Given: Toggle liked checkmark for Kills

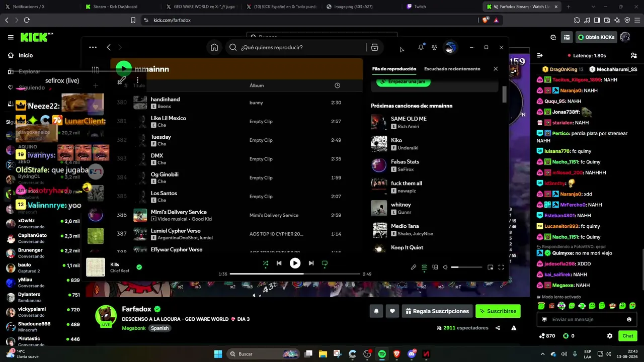Looking at the screenshot, I should (139, 267).
